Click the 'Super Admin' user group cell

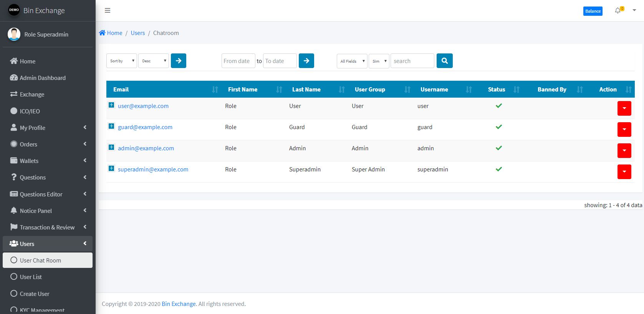[368, 169]
